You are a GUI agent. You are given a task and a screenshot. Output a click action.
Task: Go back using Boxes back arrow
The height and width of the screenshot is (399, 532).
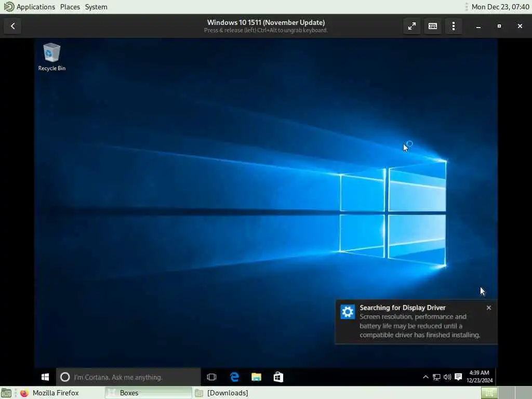tap(12, 26)
